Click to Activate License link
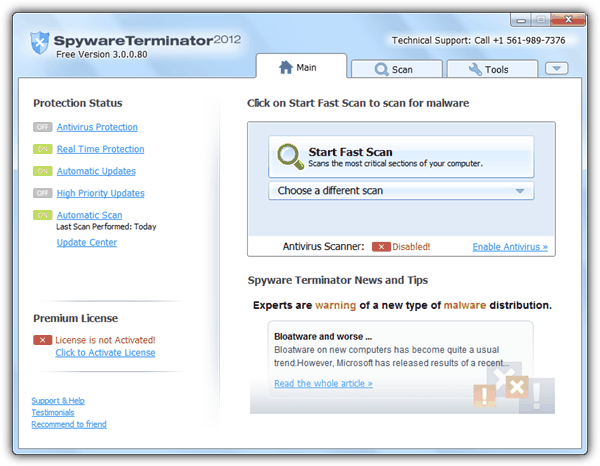The image size is (600, 466). [x=105, y=352]
